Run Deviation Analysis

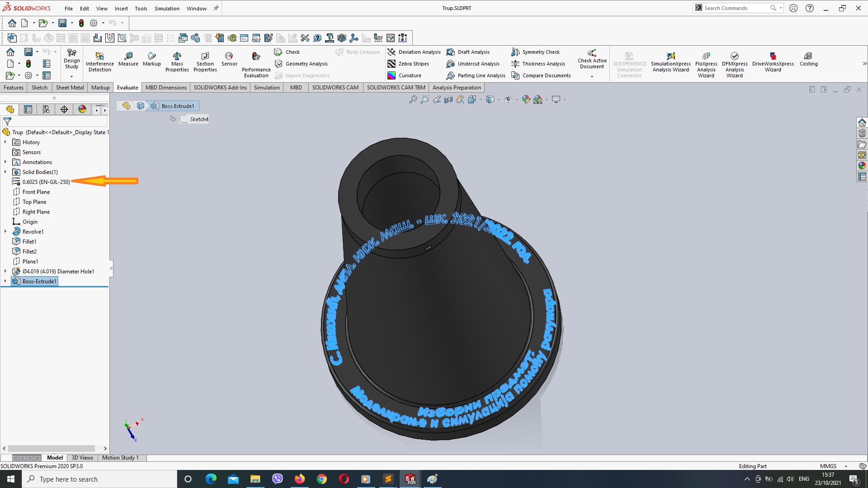point(414,52)
